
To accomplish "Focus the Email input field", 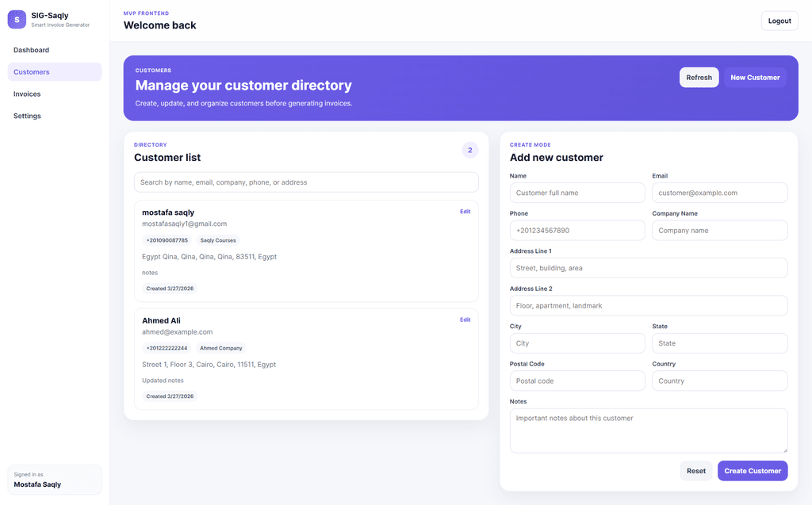I will click(720, 193).
